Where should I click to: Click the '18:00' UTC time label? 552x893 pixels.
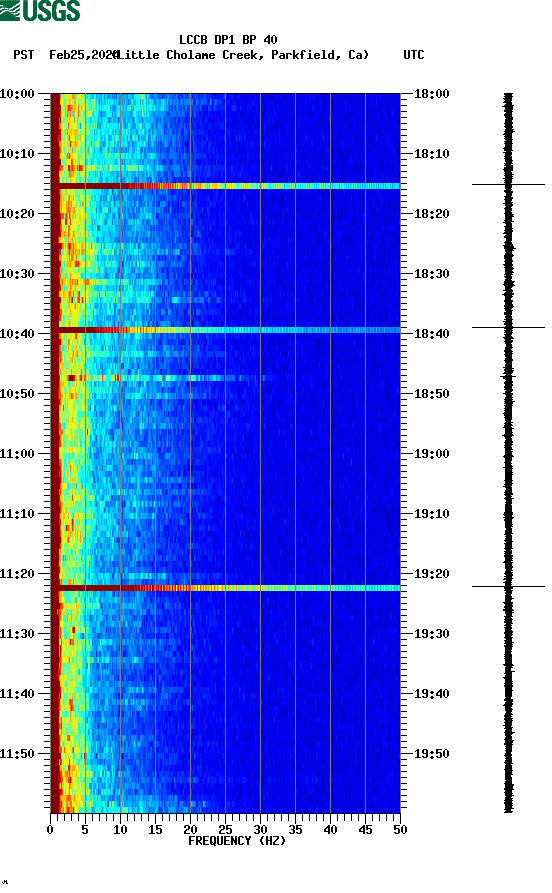(431, 93)
